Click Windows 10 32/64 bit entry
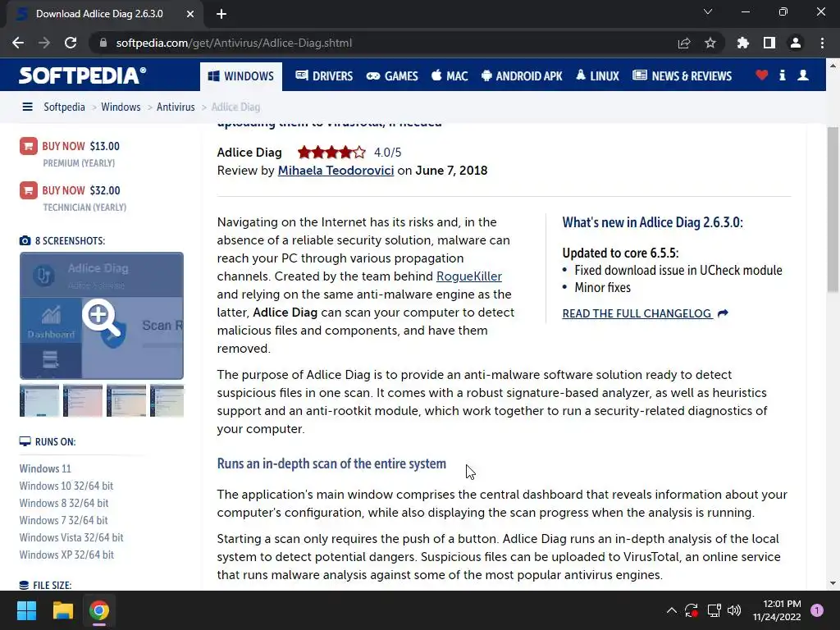 point(66,486)
